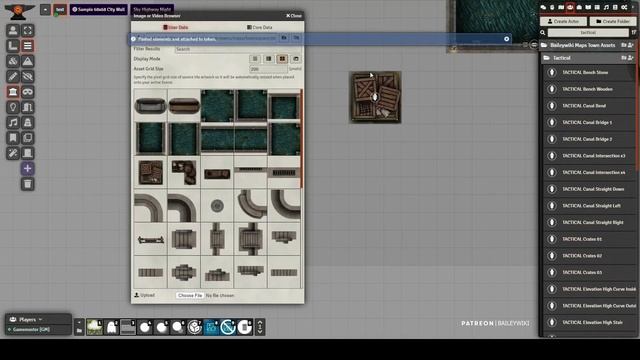The height and width of the screenshot is (360, 640).
Task: Sort actors using sidebar sort icon
Action: 633,33
